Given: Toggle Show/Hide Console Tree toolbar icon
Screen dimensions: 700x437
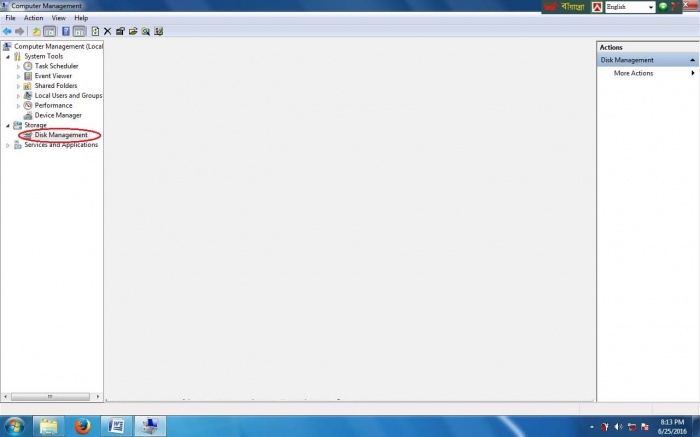Looking at the screenshot, I should 50,31.
